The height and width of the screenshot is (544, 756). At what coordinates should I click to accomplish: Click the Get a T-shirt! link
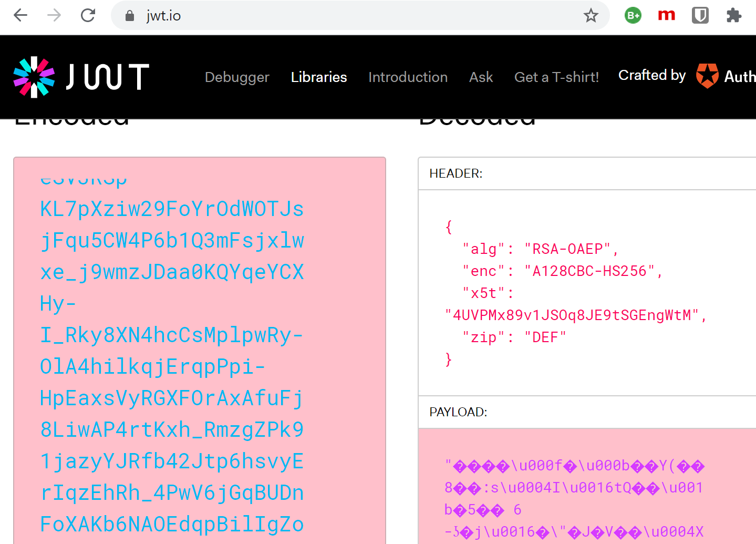(556, 77)
